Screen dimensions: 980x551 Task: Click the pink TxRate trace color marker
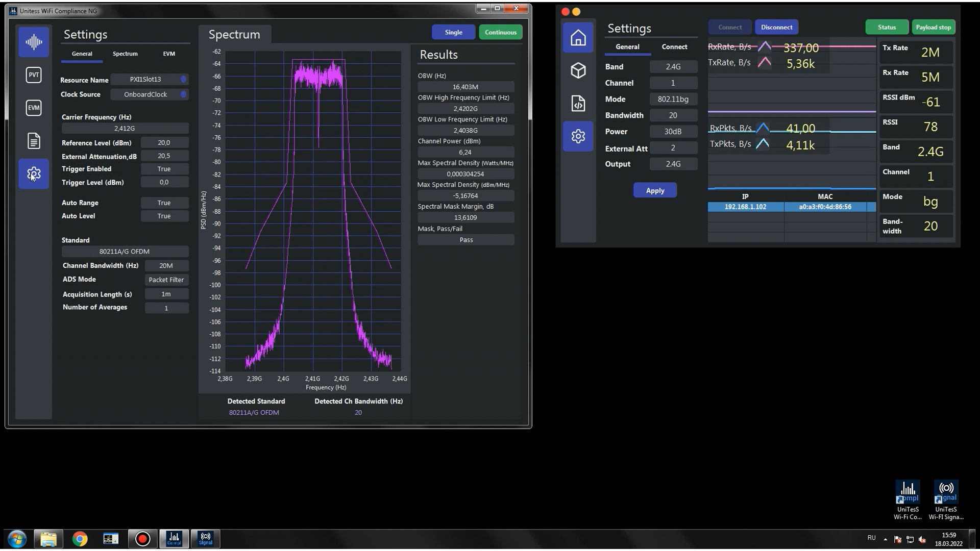pos(764,63)
